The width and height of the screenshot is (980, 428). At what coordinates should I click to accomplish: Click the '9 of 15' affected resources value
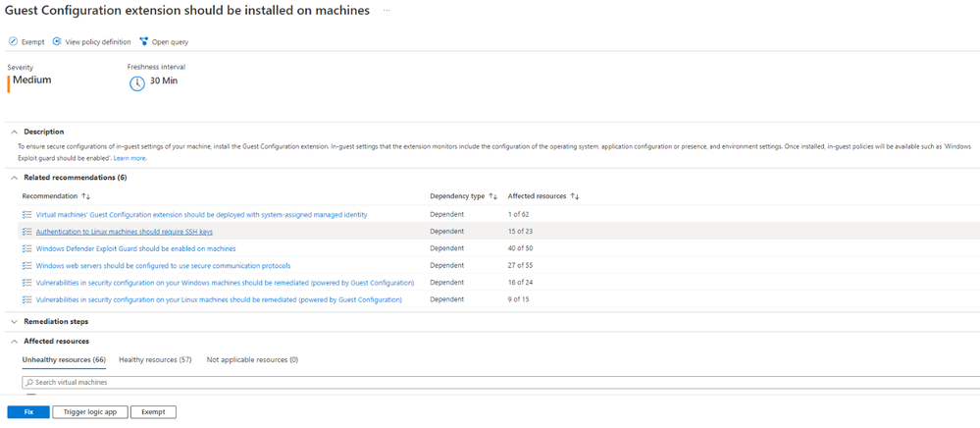click(519, 299)
